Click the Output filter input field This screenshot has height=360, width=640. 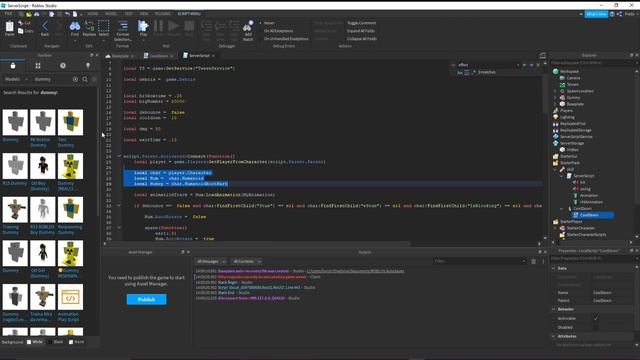pos(480,261)
